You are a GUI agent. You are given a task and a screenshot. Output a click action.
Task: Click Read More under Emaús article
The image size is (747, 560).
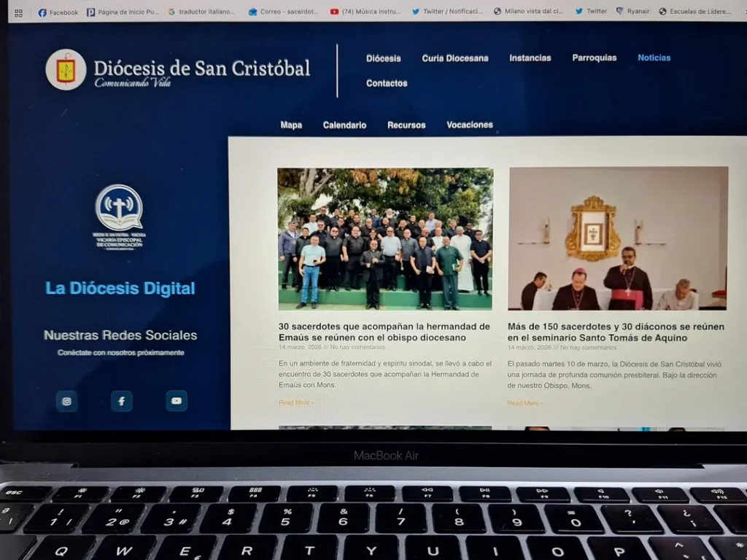pyautogui.click(x=296, y=402)
